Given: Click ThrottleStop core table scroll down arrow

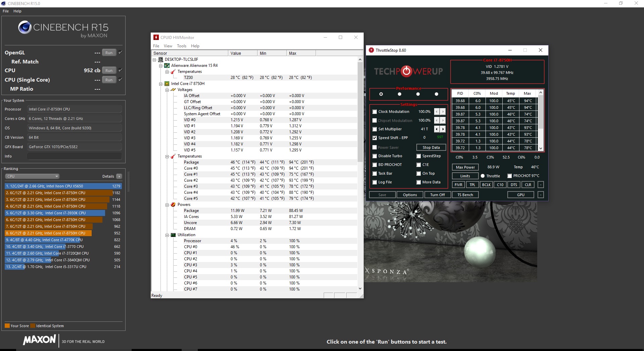Looking at the screenshot, I should (541, 148).
